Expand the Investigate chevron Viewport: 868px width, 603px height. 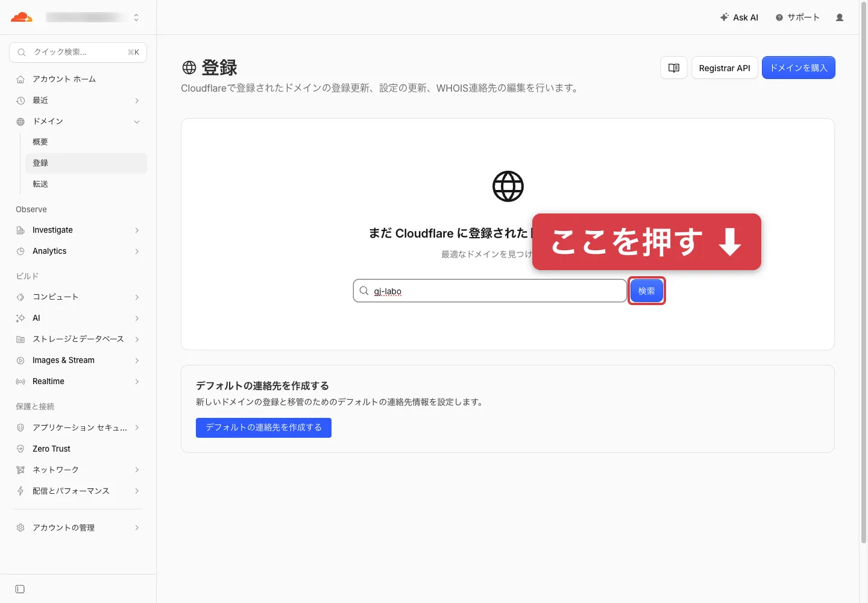(137, 230)
